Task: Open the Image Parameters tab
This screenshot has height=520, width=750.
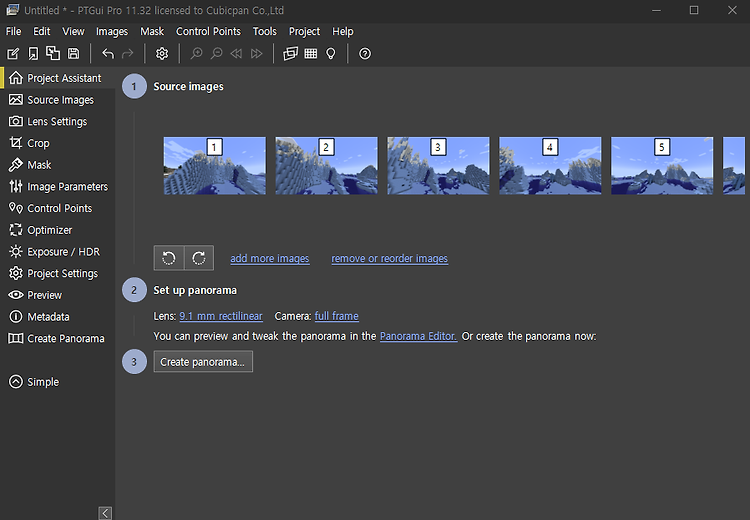Action: point(58,187)
